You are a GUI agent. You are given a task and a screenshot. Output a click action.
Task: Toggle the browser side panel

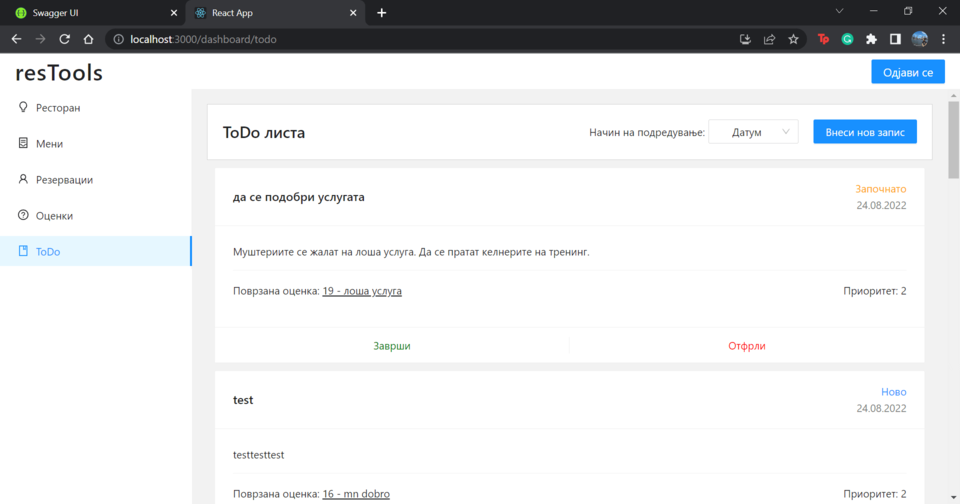[895, 39]
